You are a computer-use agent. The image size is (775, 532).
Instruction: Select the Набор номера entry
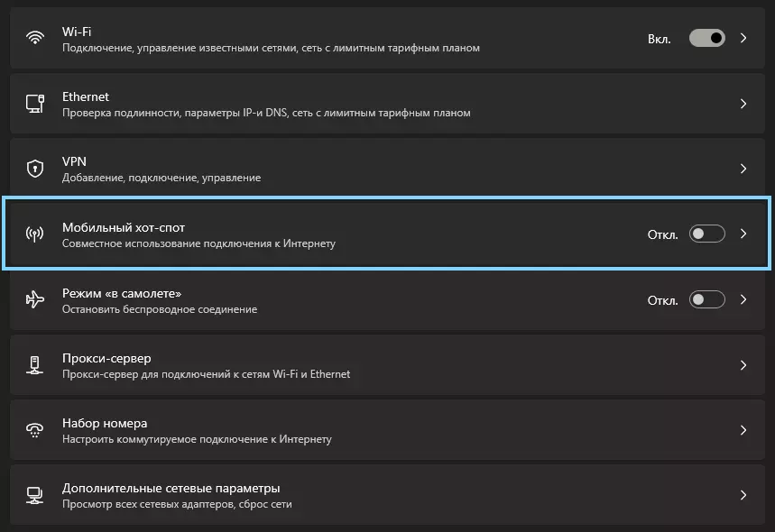[x=105, y=423]
